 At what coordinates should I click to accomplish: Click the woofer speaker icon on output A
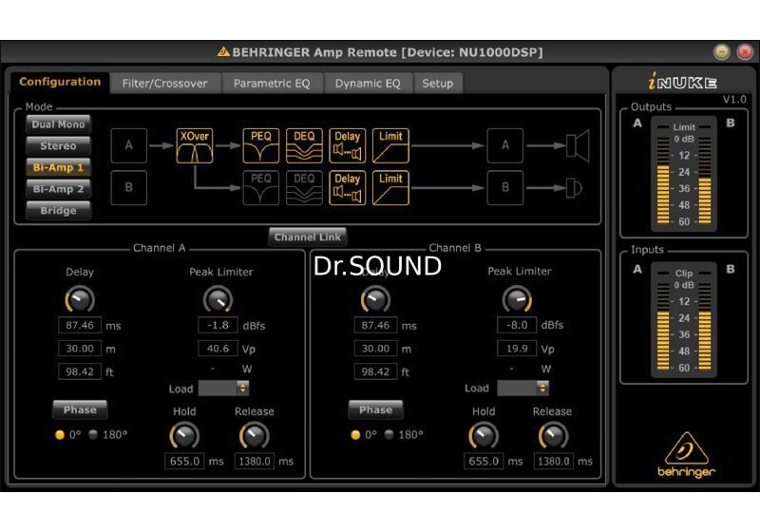tap(578, 145)
